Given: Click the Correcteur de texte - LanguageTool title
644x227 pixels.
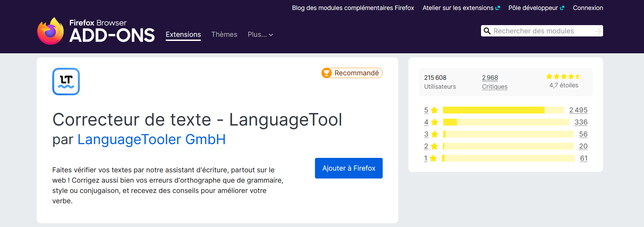Looking at the screenshot, I should pyautogui.click(x=197, y=120).
